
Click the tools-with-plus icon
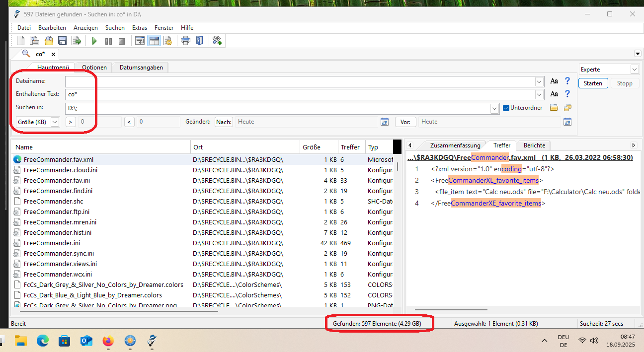217,41
